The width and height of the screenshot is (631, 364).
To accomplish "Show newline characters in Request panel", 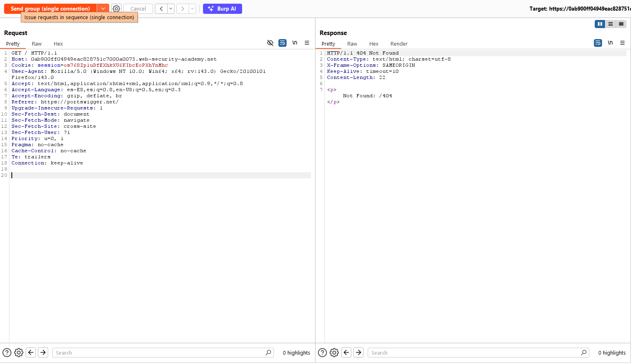I will pos(295,43).
